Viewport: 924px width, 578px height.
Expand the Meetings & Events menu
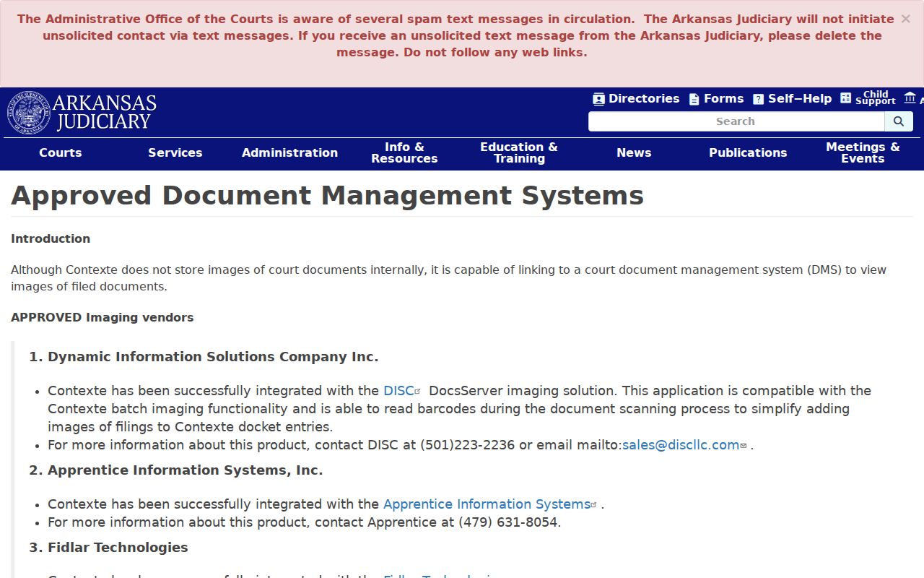click(x=863, y=152)
